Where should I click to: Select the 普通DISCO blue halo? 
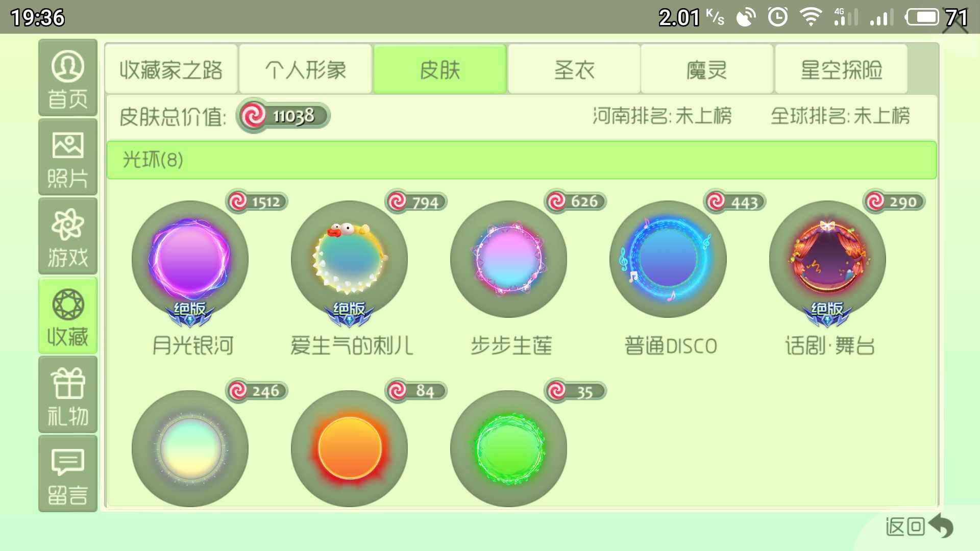[x=668, y=259]
